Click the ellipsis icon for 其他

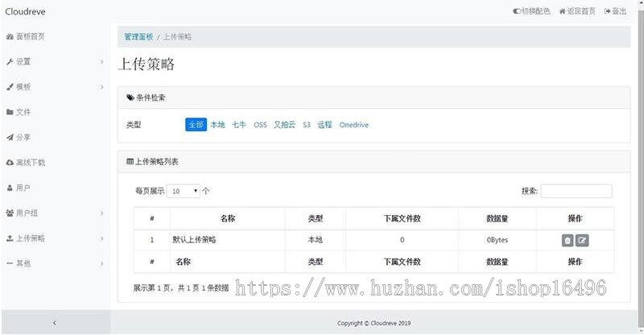point(10,263)
